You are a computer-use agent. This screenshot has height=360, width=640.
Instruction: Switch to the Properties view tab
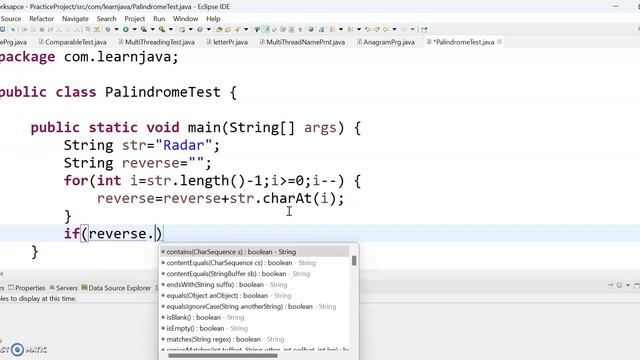click(27, 288)
